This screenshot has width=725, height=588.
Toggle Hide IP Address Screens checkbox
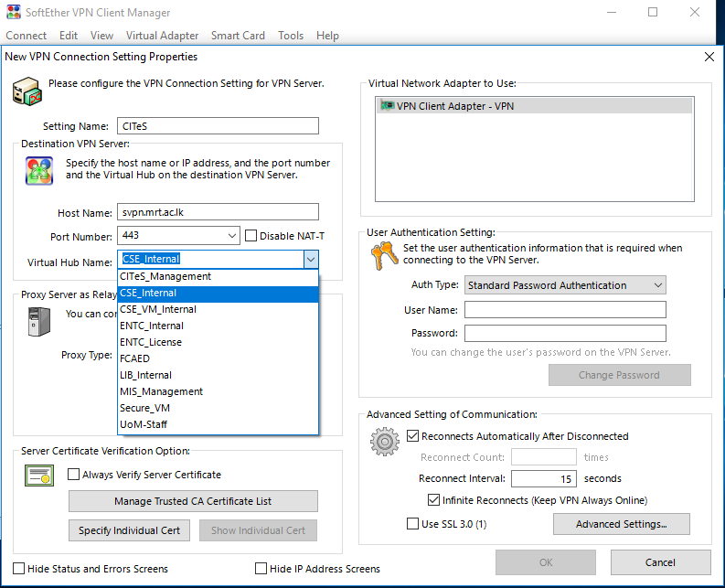261,569
